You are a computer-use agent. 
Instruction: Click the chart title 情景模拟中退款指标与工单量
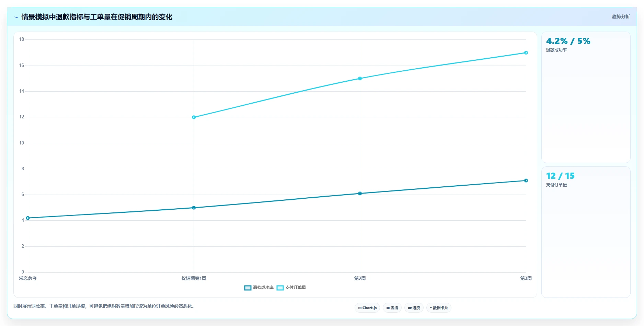coord(97,17)
